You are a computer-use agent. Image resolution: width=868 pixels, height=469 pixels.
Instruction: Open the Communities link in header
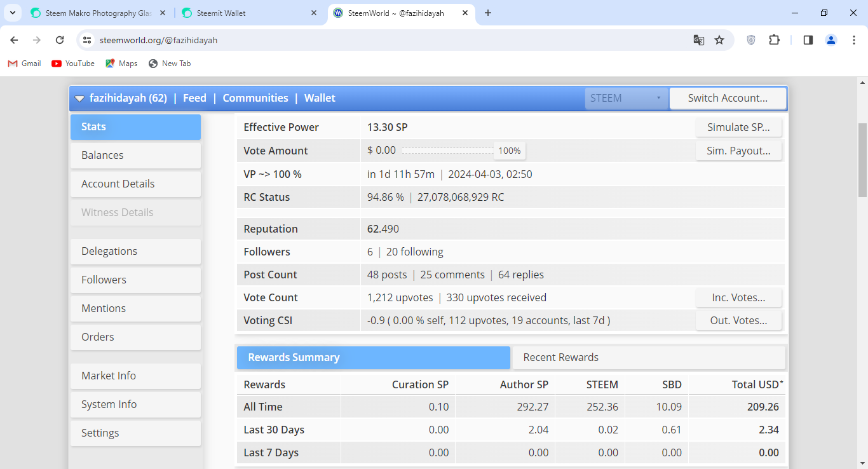(255, 98)
